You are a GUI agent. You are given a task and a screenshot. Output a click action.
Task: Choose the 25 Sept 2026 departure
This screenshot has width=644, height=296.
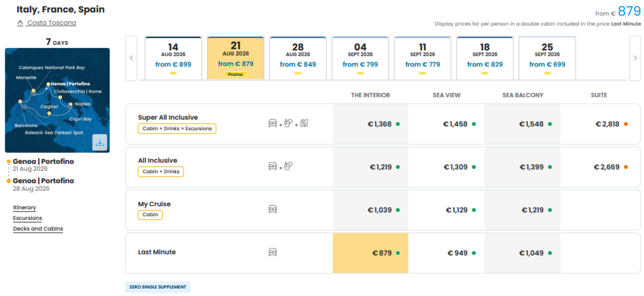point(547,58)
